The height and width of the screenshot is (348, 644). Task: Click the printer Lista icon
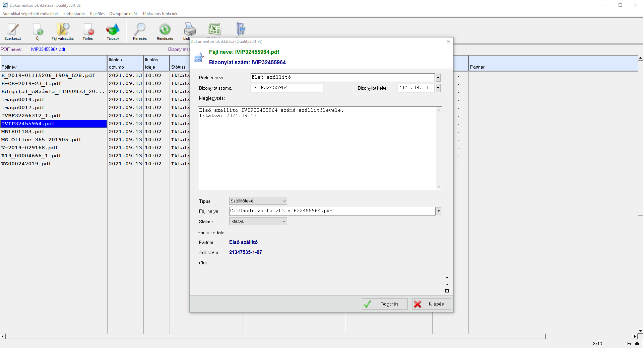tap(189, 30)
